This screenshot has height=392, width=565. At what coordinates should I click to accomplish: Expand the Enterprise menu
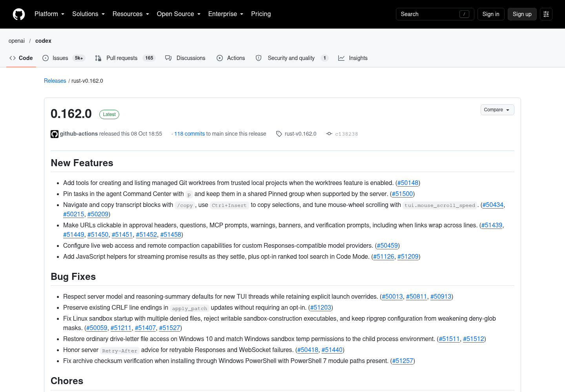tap(226, 14)
